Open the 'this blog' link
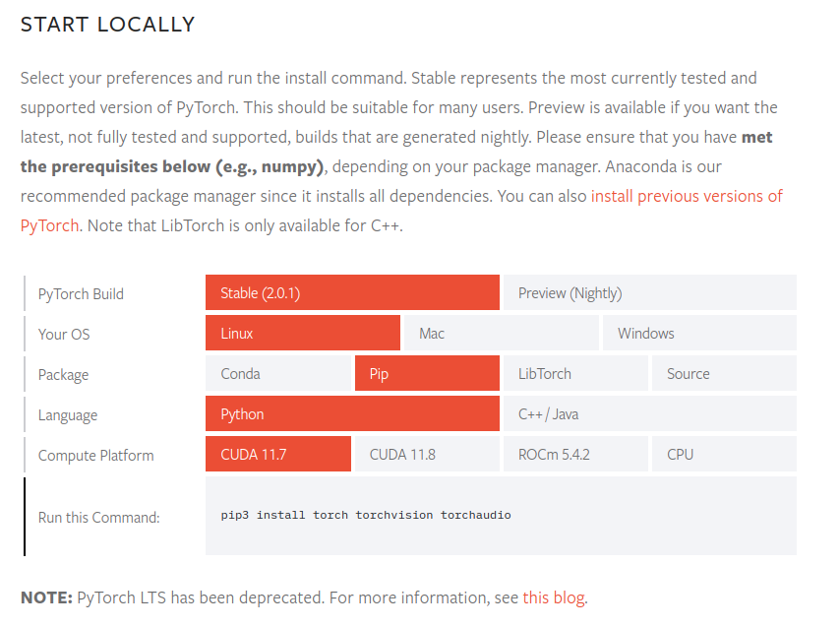 pos(554,597)
